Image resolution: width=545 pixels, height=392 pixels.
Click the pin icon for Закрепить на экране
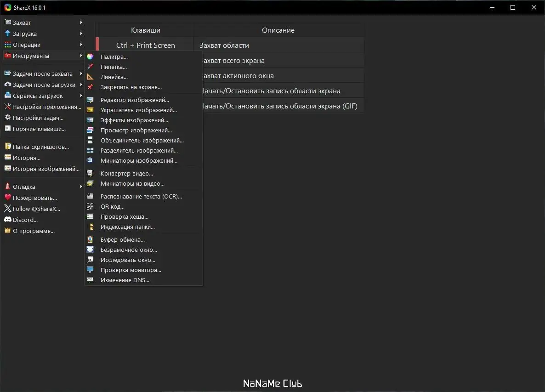pyautogui.click(x=90, y=87)
